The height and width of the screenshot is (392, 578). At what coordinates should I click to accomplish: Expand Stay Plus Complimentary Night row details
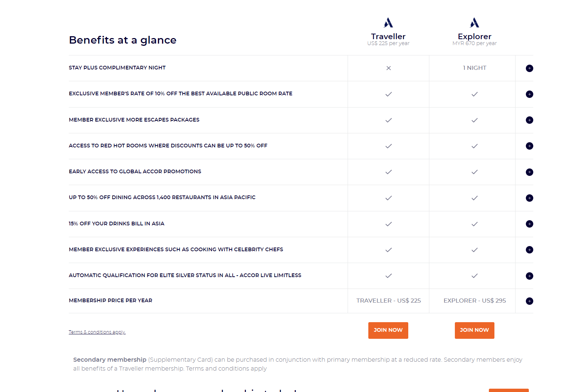tap(529, 68)
